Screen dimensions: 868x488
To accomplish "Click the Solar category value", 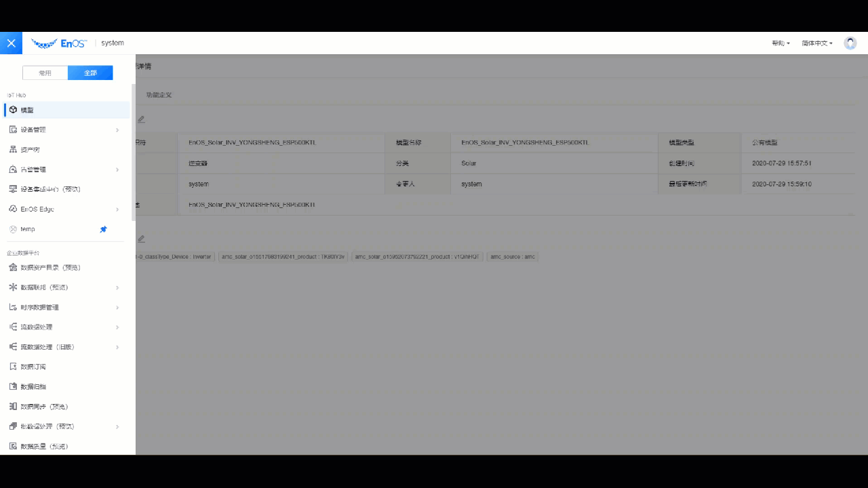I will coord(469,163).
